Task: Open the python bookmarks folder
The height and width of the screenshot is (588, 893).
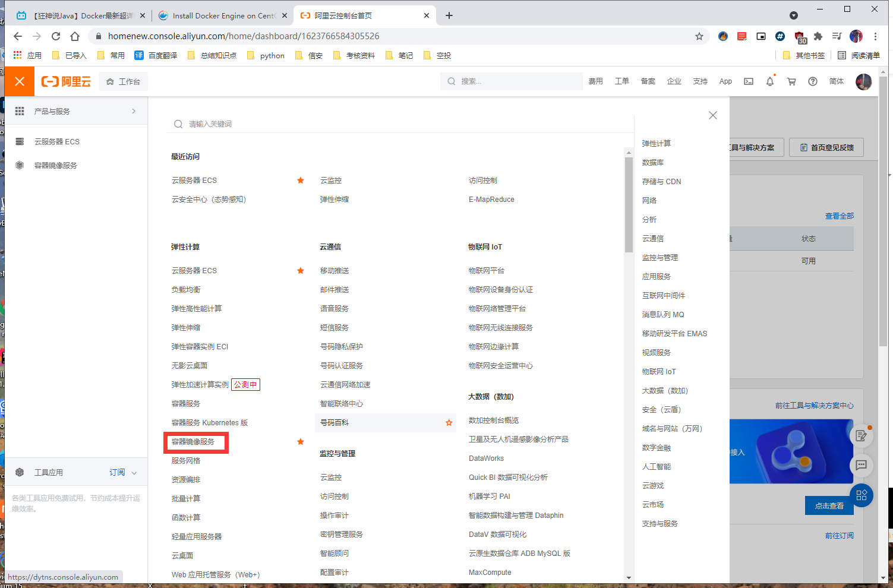Action: click(x=266, y=55)
